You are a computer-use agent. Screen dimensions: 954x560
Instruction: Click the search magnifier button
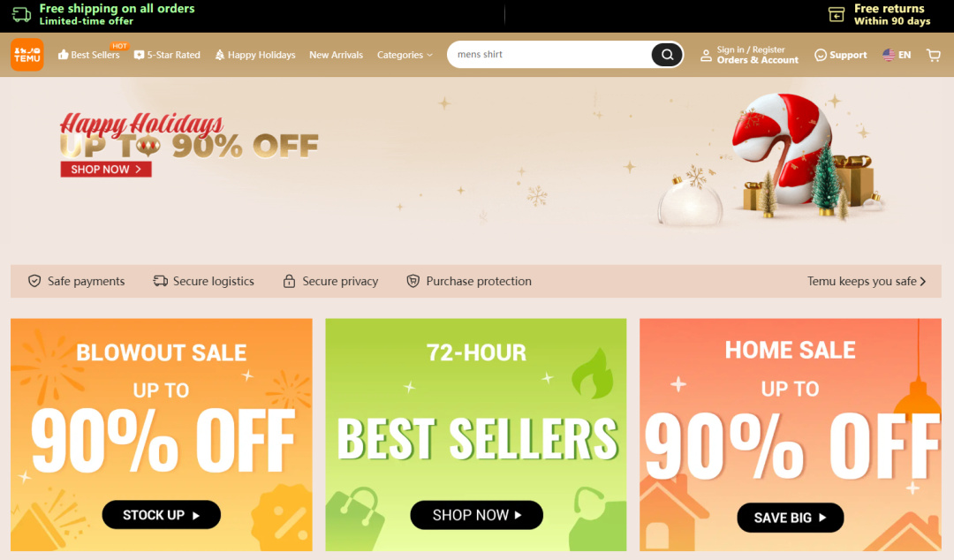coord(667,55)
